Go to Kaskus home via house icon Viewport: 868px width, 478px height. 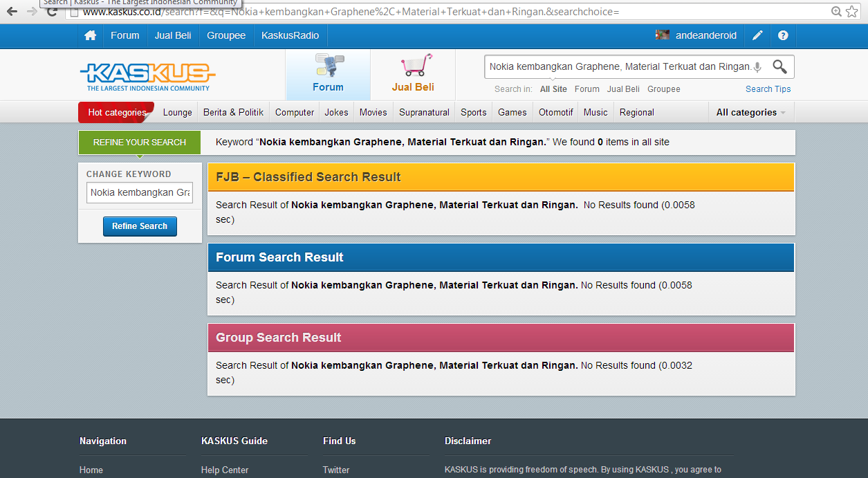pyautogui.click(x=90, y=35)
